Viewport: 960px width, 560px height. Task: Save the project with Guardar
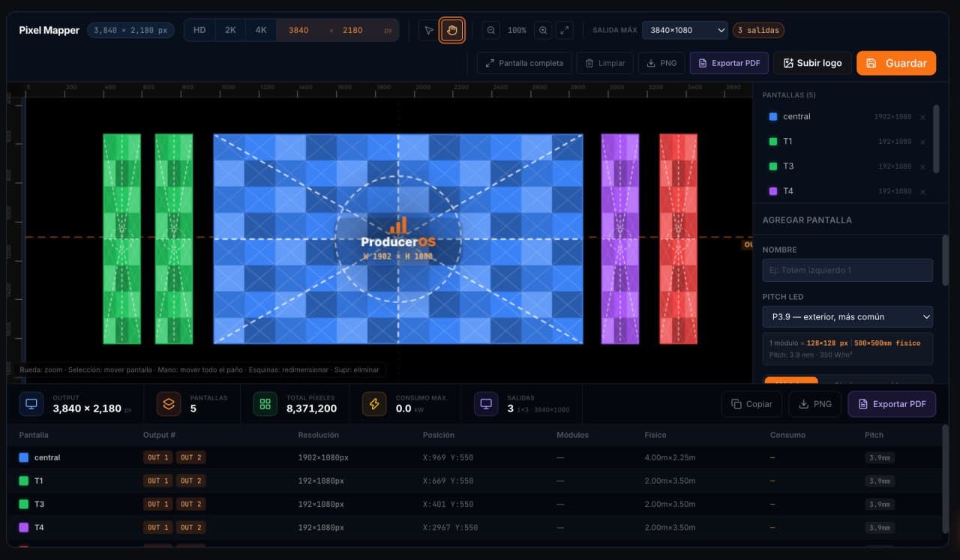[x=896, y=63]
